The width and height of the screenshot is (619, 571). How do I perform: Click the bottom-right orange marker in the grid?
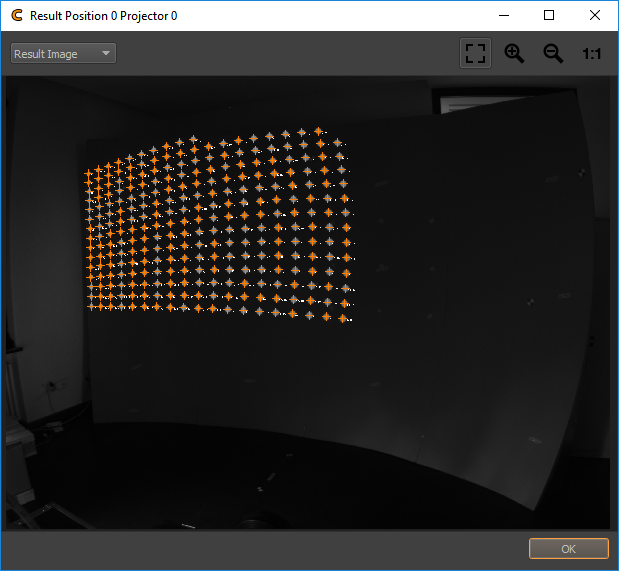pos(342,318)
